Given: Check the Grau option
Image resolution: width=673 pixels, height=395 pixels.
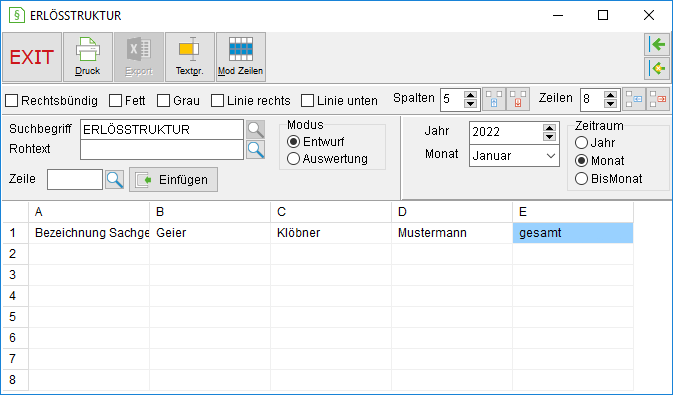Looking at the screenshot, I should [164, 101].
